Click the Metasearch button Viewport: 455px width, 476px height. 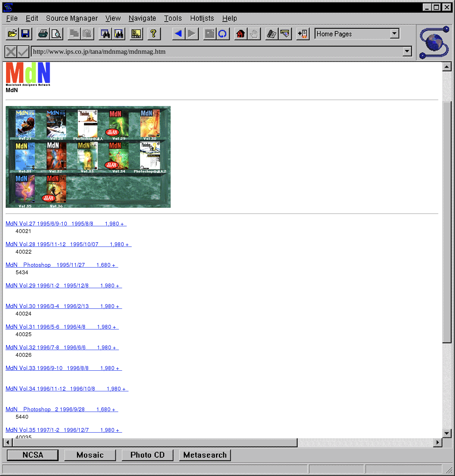(205, 455)
